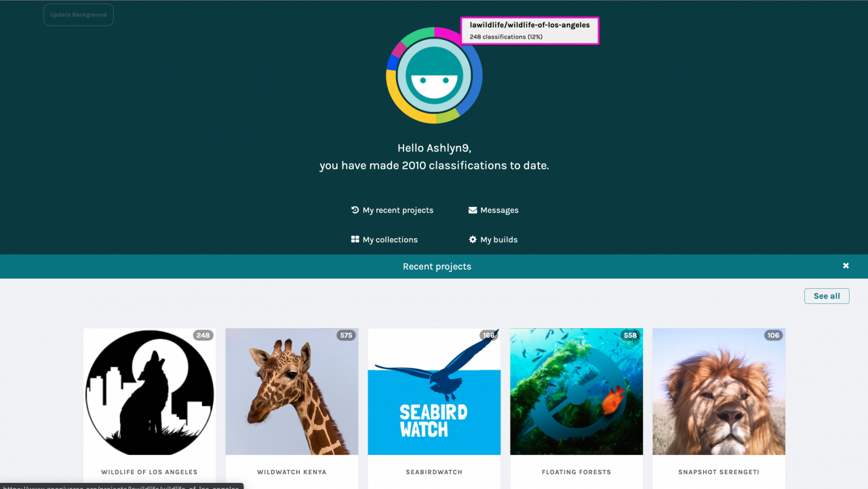The height and width of the screenshot is (489, 868).
Task: Open the Floating Forests project thumbnail
Action: point(576,392)
